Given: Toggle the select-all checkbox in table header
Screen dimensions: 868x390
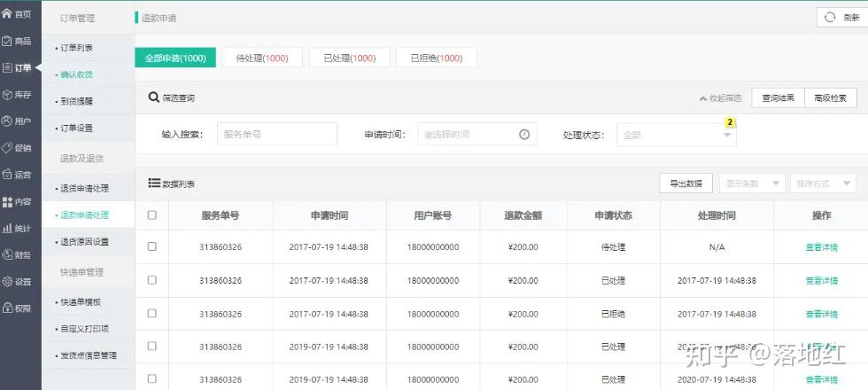Looking at the screenshot, I should 151,214.
